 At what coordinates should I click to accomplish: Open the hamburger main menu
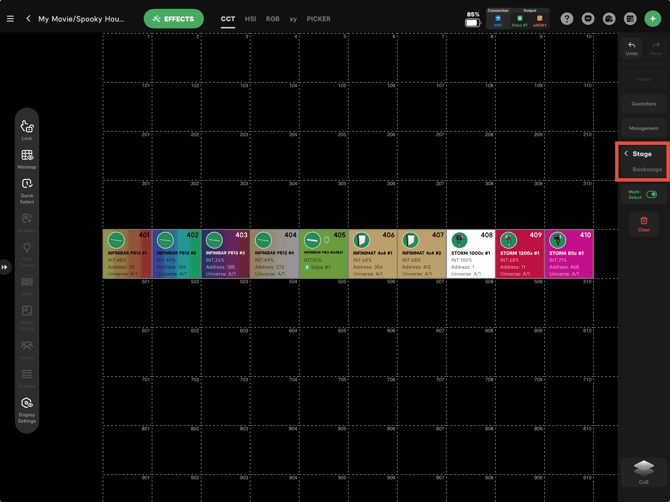point(10,19)
